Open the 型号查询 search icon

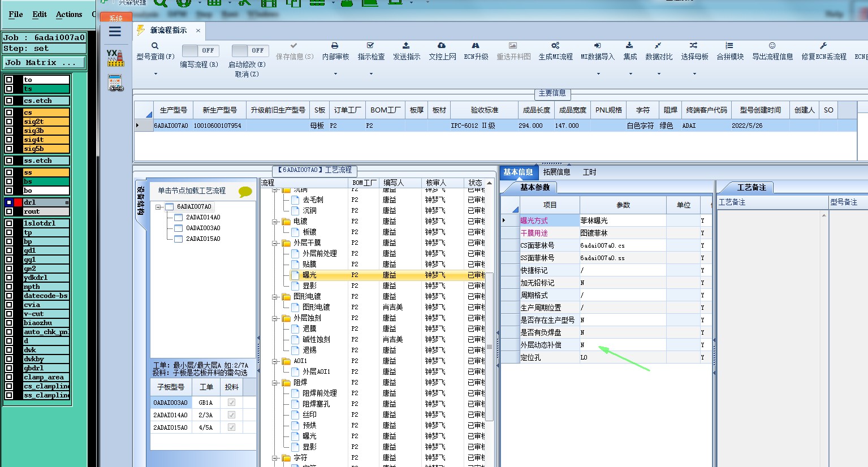[x=154, y=46]
